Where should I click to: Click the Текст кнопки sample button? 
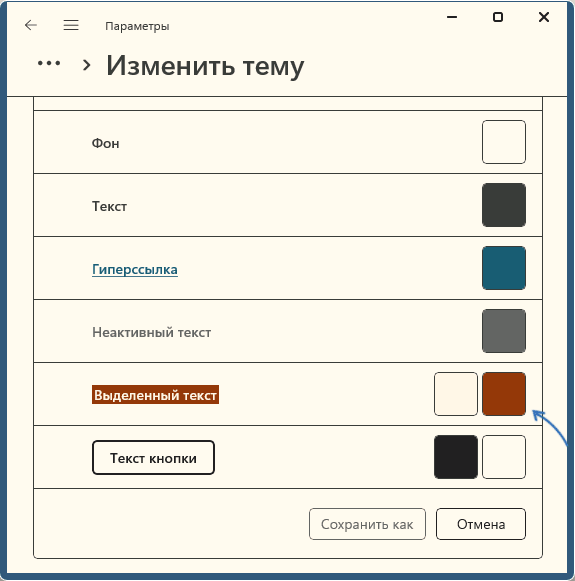[x=153, y=458]
